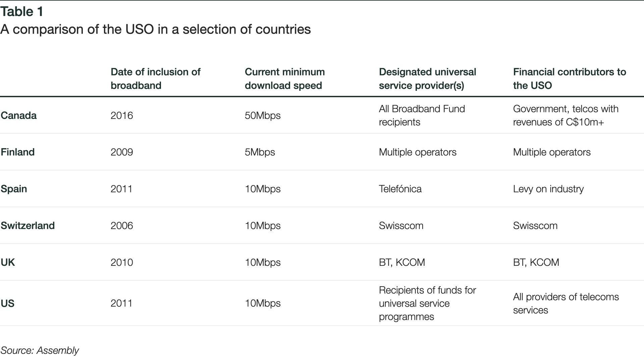This screenshot has height=362, width=644.
Task: Select the table subtitle about USO comparison
Action: [x=155, y=29]
